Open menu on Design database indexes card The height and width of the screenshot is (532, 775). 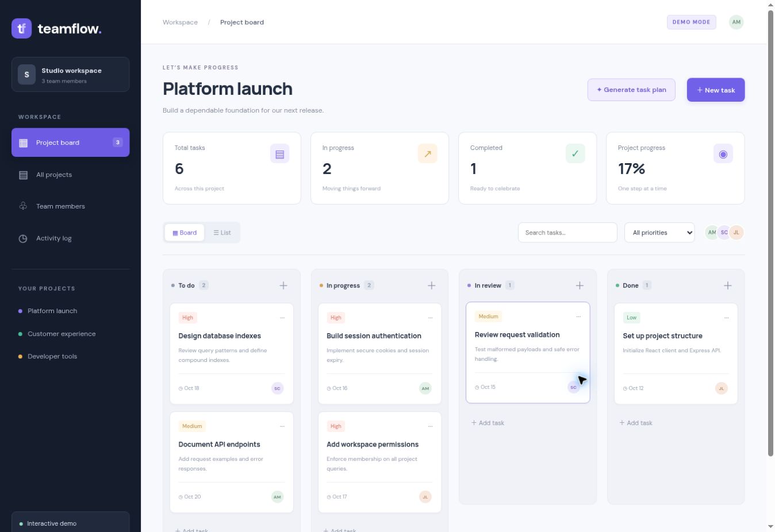[x=282, y=318]
